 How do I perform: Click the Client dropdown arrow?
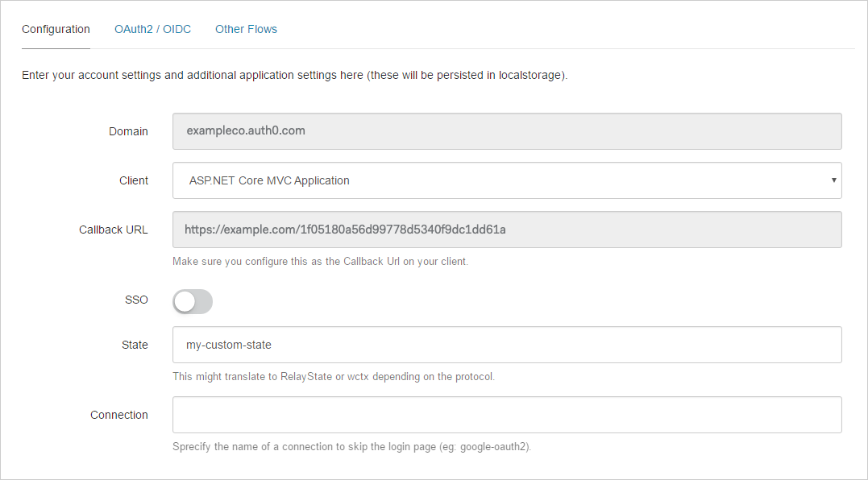(x=833, y=180)
